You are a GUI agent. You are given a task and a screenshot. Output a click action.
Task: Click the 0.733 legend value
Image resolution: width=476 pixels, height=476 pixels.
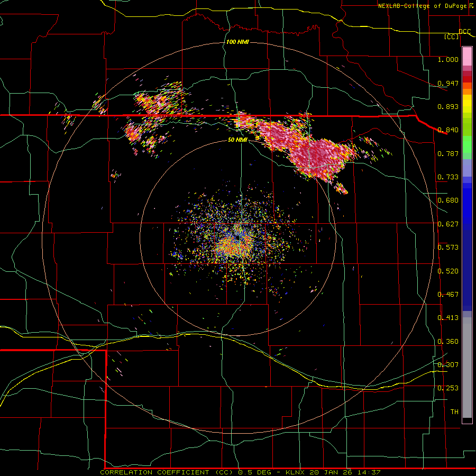pyautogui.click(x=448, y=177)
